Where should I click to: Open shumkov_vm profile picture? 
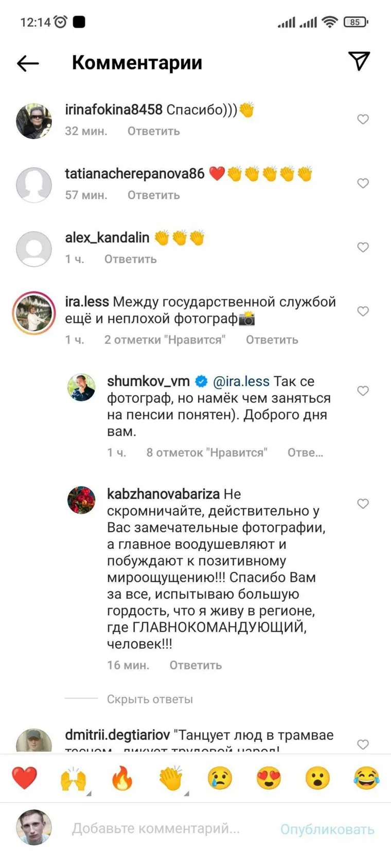(82, 387)
